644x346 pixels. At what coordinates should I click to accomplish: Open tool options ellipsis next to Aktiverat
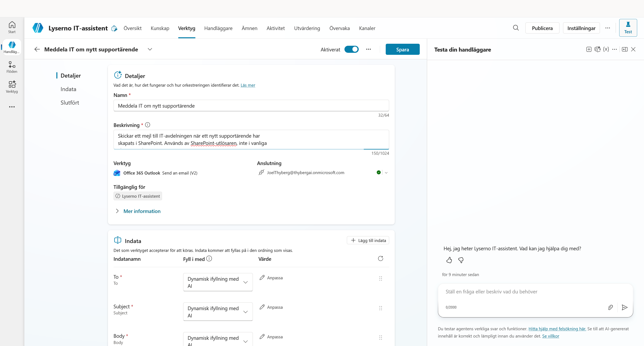pos(368,49)
